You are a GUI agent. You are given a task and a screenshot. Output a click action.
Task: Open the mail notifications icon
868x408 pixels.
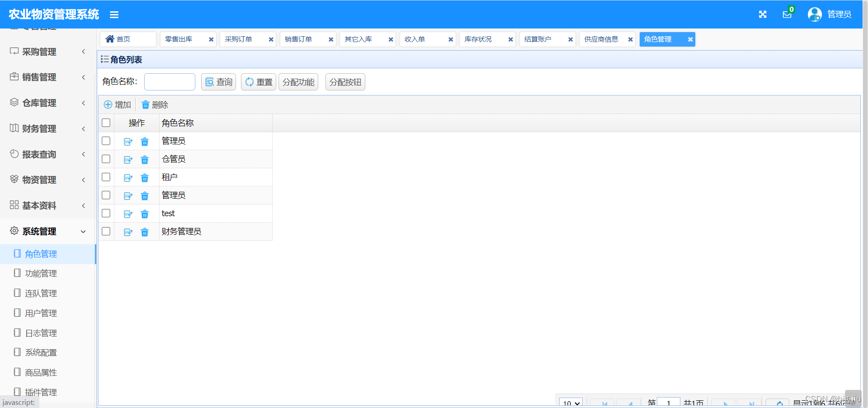[787, 14]
